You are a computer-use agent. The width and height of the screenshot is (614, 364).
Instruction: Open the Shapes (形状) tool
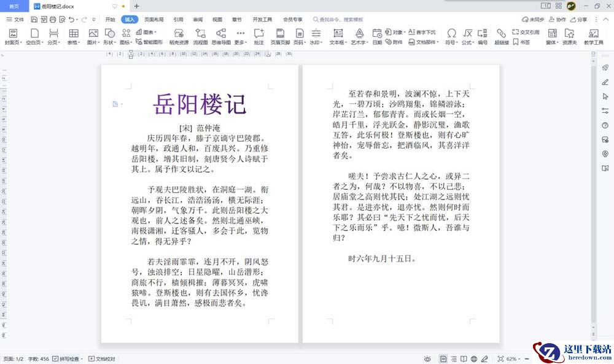tap(109, 37)
